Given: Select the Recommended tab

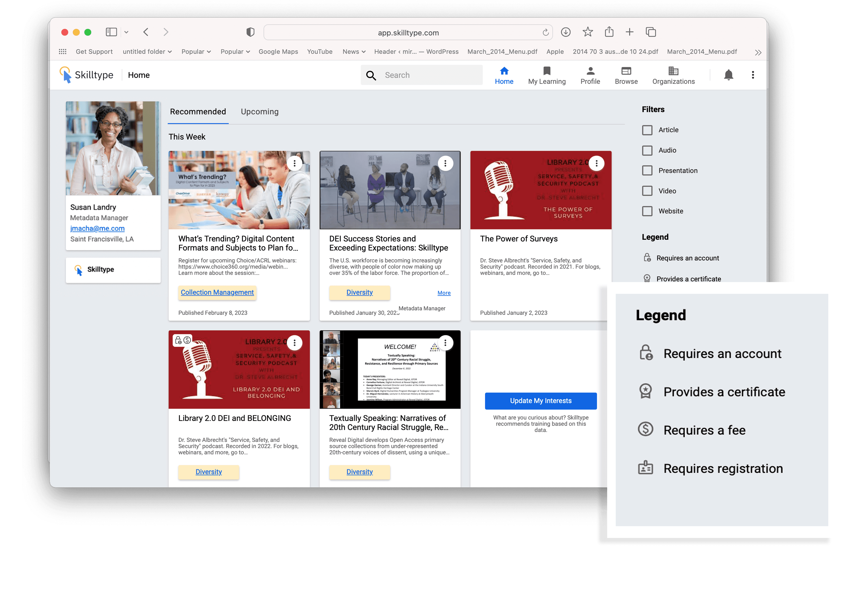Looking at the screenshot, I should (x=198, y=112).
